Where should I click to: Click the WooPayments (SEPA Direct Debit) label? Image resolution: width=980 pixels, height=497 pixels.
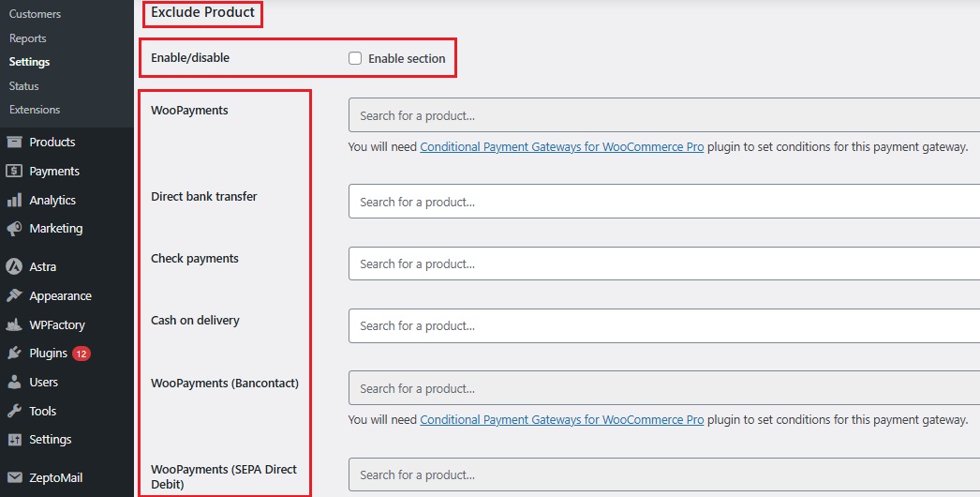point(224,477)
